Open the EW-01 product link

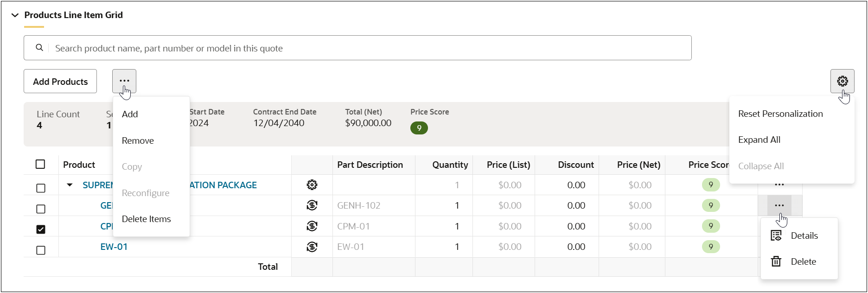[x=114, y=247]
